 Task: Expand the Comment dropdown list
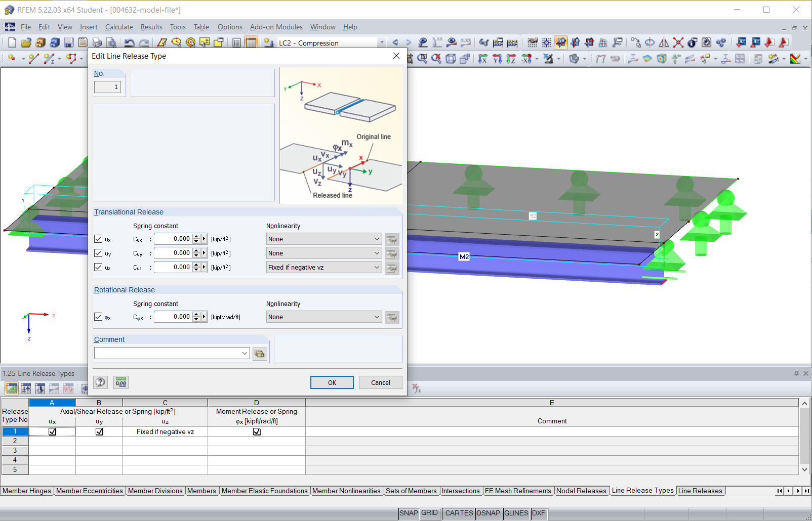tap(245, 353)
